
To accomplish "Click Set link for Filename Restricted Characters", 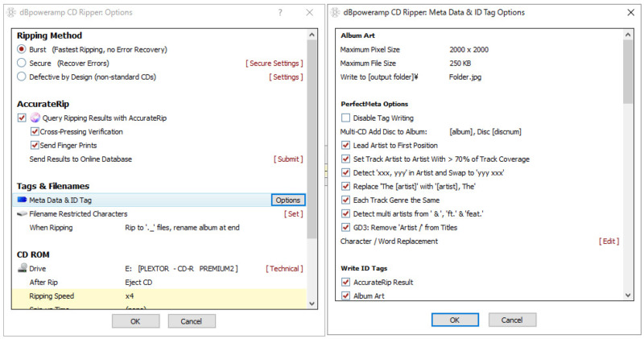I will 293,213.
